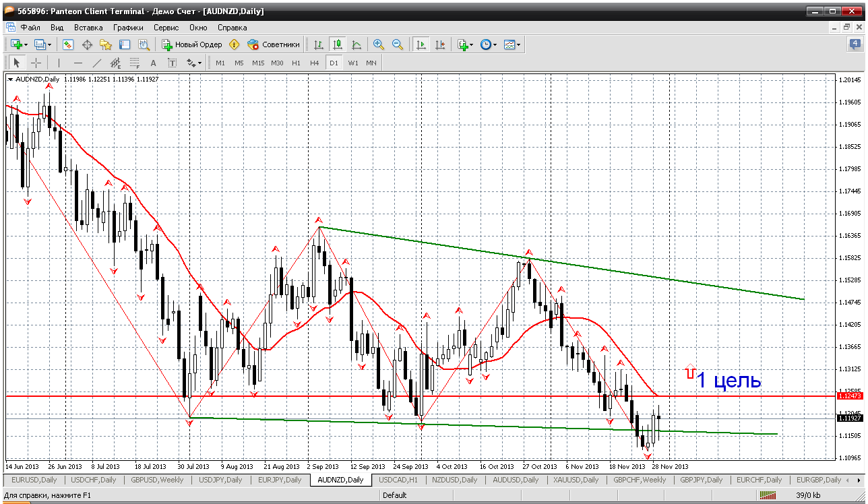Switch timeframe to W1
This screenshot has width=868, height=504.
tap(353, 63)
